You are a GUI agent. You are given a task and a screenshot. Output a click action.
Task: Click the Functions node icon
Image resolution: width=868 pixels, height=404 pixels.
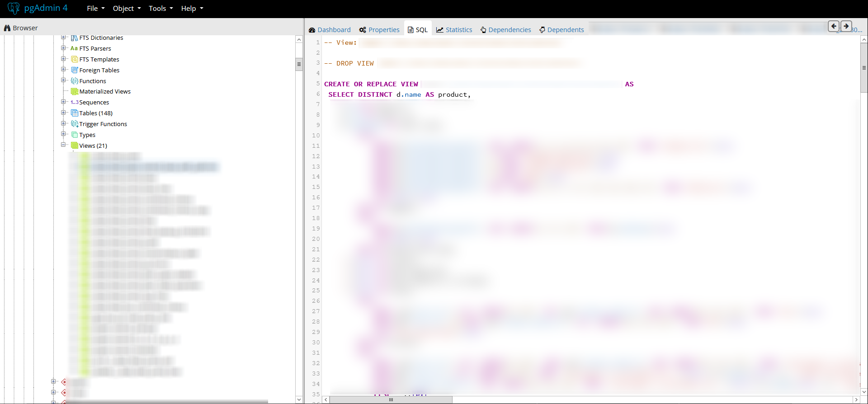[75, 81]
